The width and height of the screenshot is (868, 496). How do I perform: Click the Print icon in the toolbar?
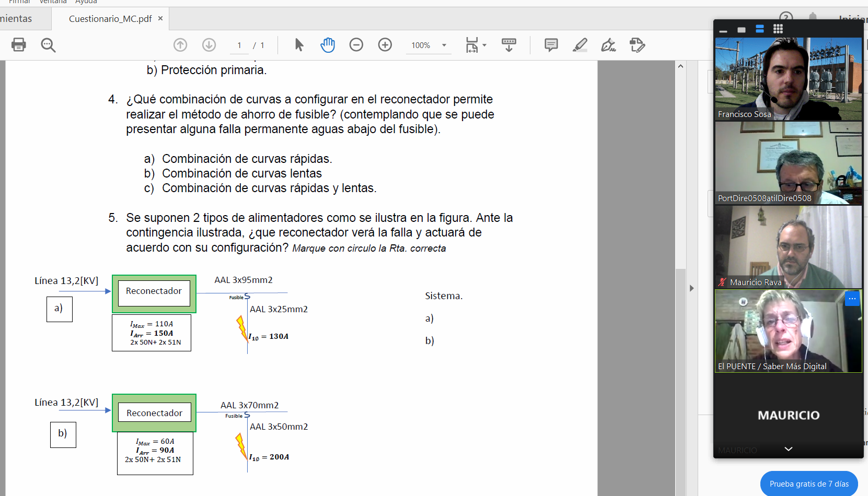coord(19,45)
